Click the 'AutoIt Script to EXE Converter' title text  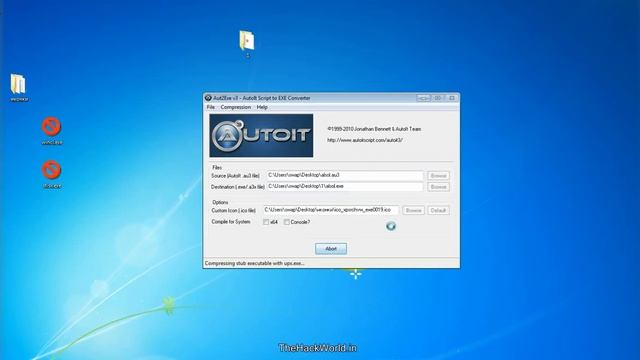[276, 98]
